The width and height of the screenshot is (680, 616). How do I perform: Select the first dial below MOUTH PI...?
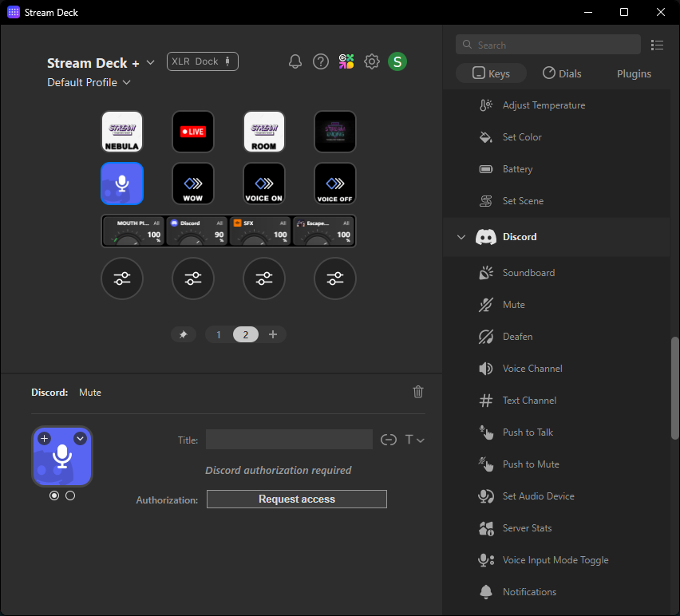(x=122, y=278)
